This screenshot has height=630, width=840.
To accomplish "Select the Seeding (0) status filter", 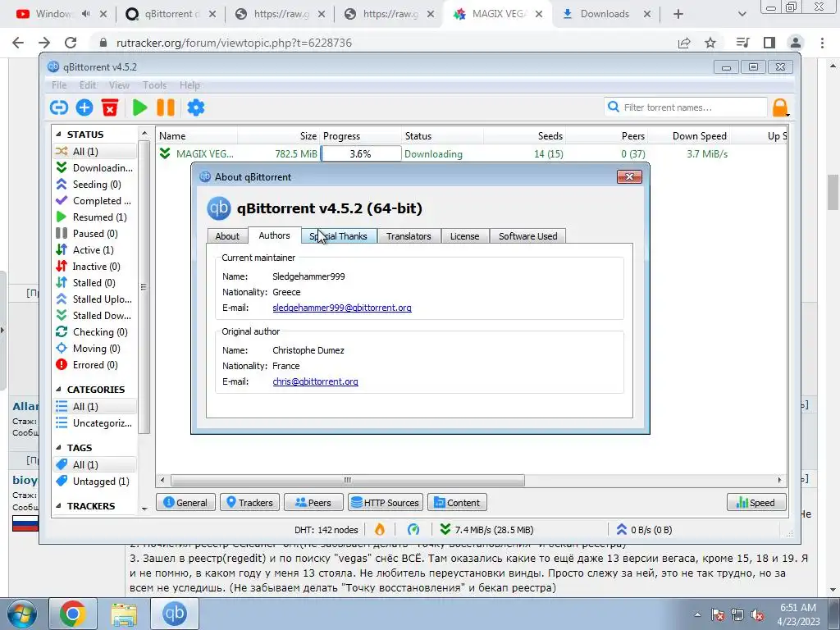I will [95, 185].
